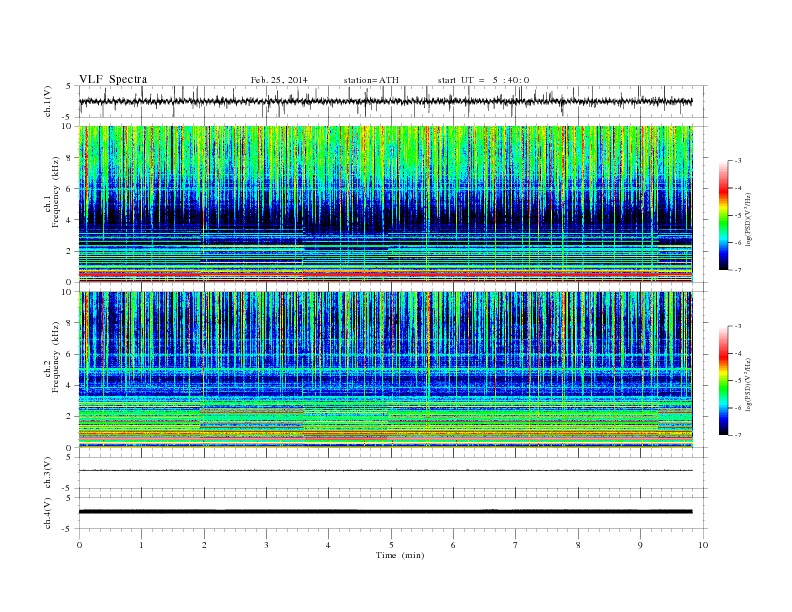The width and height of the screenshot is (792, 612).
Task: Click inside the ch.2 frequency spectrogram panel
Action: pyautogui.click(x=385, y=370)
